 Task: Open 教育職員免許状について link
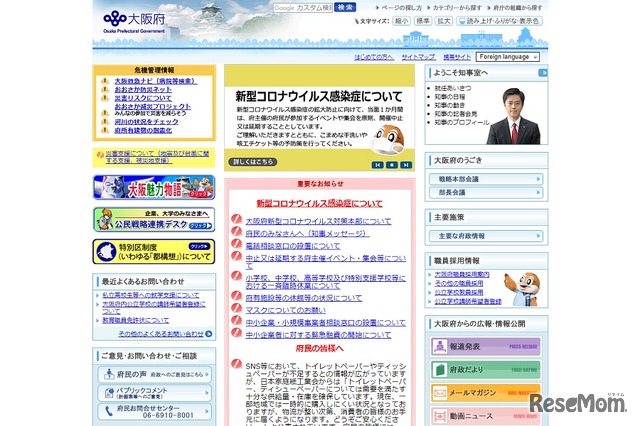136,320
